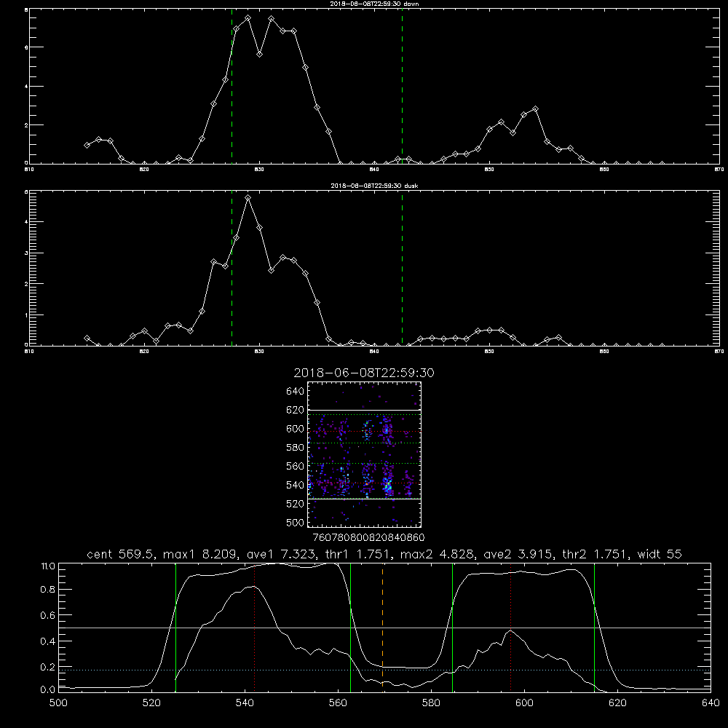Click the 820 x-axis label under dusk plot
Viewport: 728px width, 728px height.
(144, 352)
